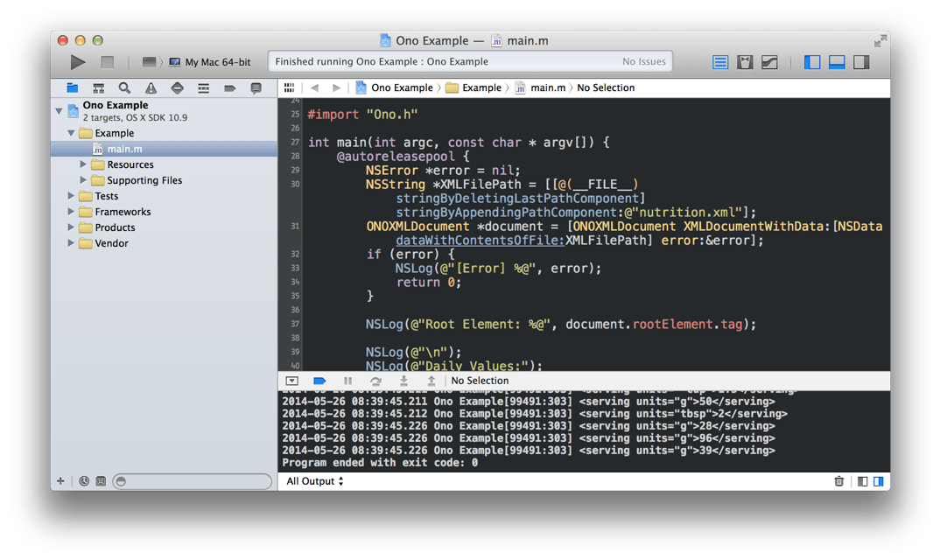Deactivate breakpoints in the debug bar
This screenshot has width=940, height=560.
pos(319,380)
